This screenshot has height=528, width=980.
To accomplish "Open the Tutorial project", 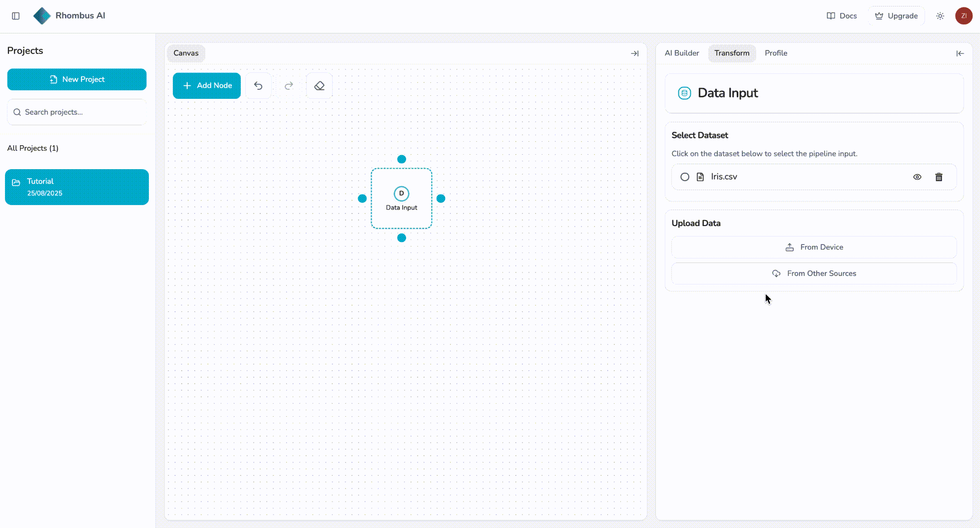I will (x=77, y=187).
